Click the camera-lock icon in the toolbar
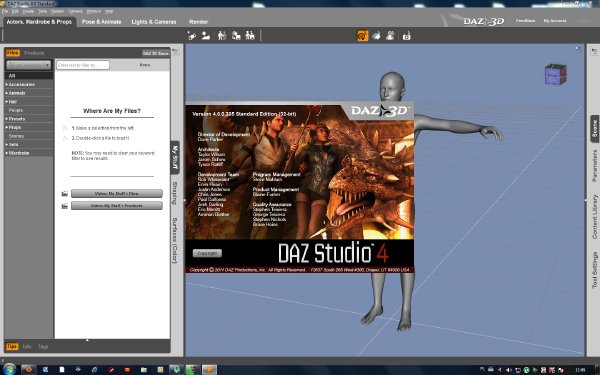 point(406,36)
